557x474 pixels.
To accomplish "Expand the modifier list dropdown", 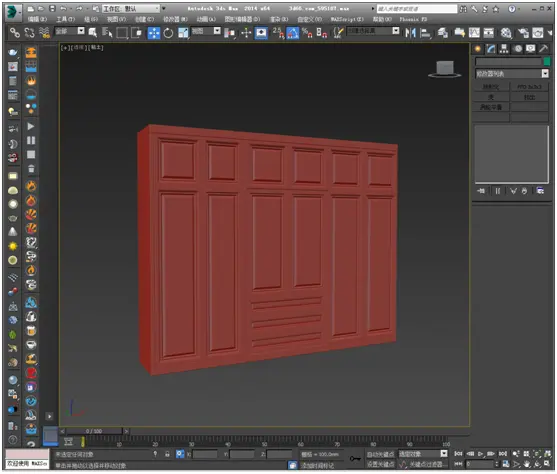I will [512, 74].
